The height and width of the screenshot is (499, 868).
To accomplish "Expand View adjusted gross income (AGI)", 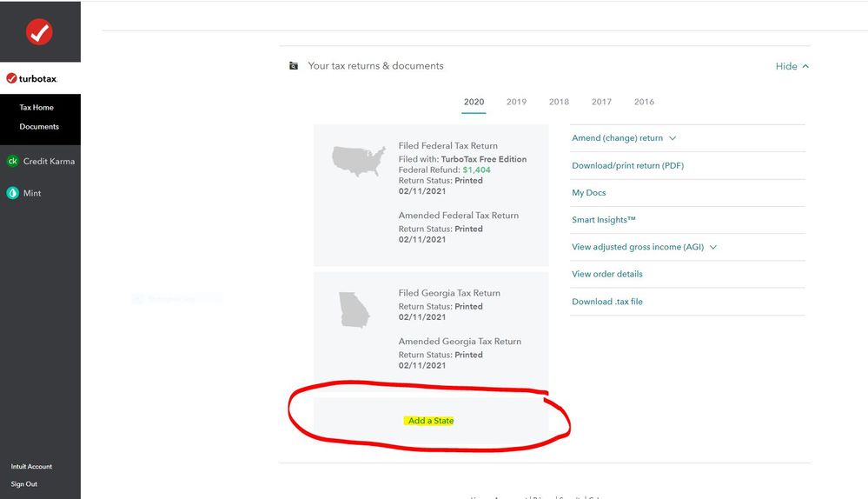I will tap(638, 247).
